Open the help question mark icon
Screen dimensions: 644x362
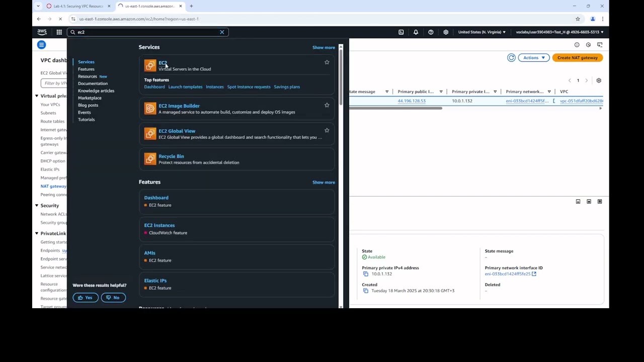[431, 32]
